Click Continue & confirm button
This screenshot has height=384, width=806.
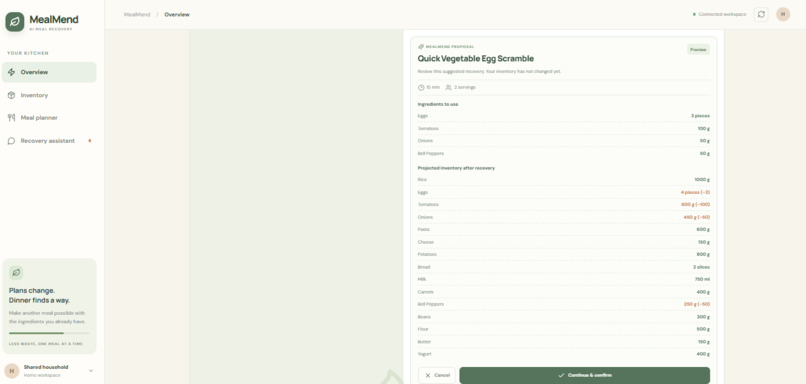(x=584, y=375)
